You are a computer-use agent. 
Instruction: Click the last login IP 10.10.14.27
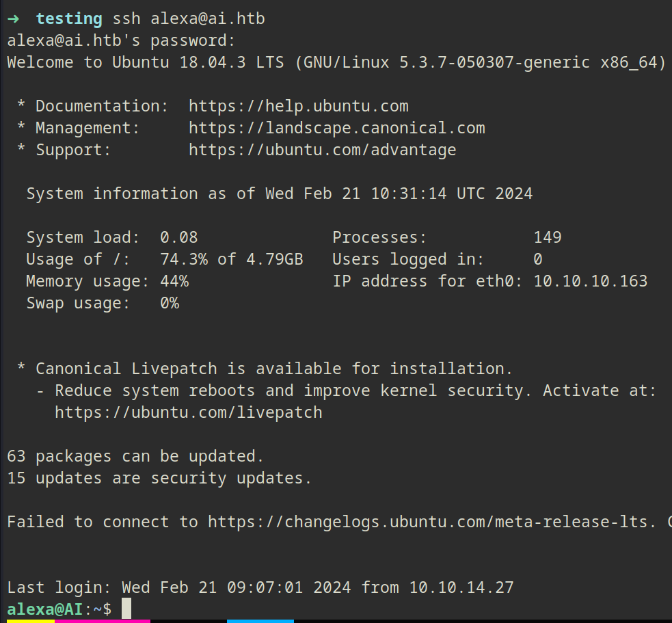(x=461, y=587)
